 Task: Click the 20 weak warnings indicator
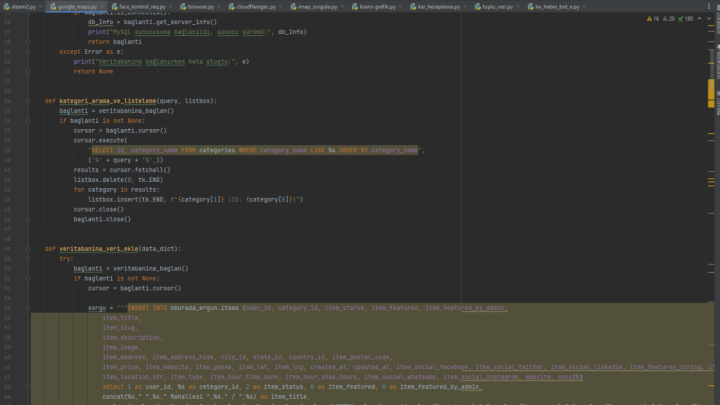coord(669,19)
